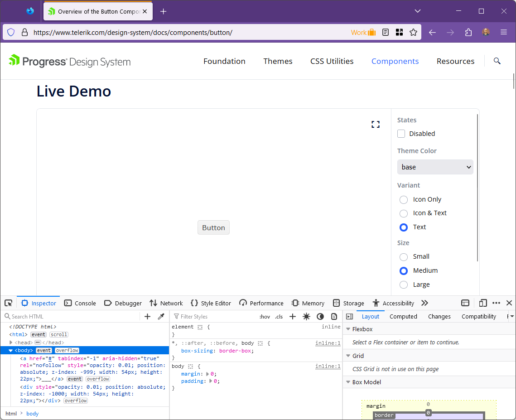Click the fullscreen icon in live demo
Viewport: 516px width, 420px height.
(x=375, y=125)
